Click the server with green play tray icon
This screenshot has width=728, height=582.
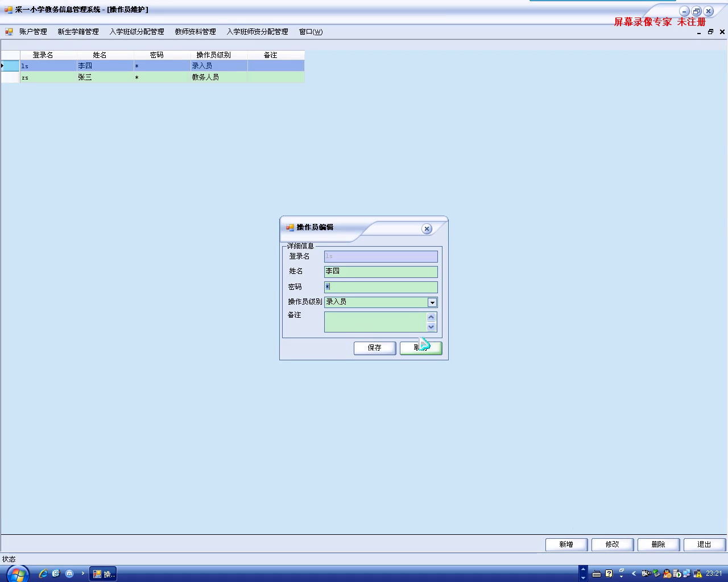(x=677, y=573)
